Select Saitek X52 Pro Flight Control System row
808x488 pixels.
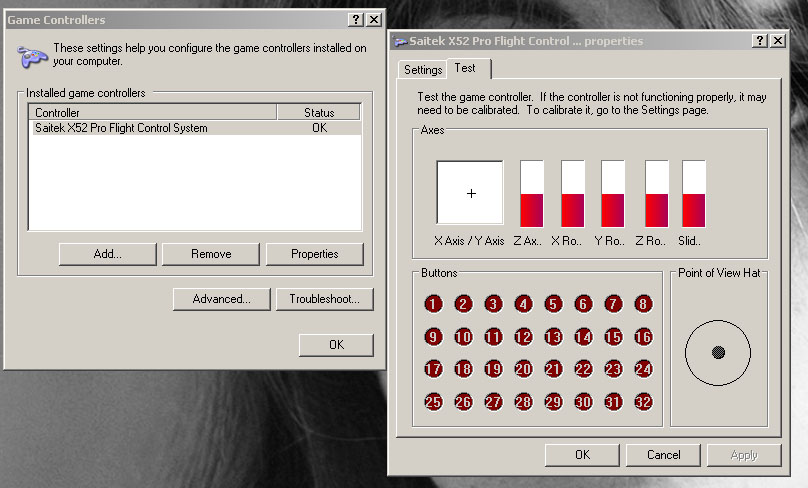tap(195, 128)
